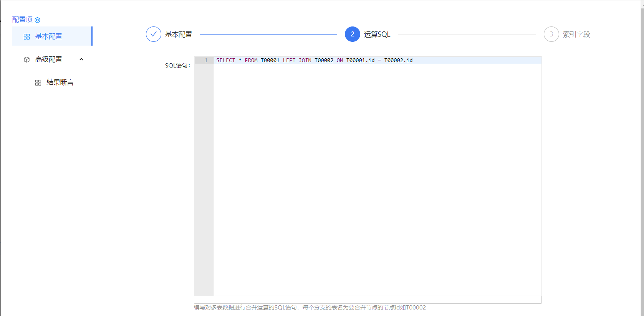Click the grey step 3 circle
The height and width of the screenshot is (316, 644).
551,34
